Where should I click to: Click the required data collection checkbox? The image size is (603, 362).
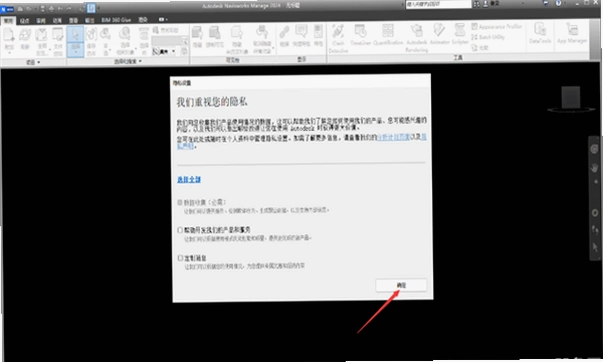coord(180,202)
